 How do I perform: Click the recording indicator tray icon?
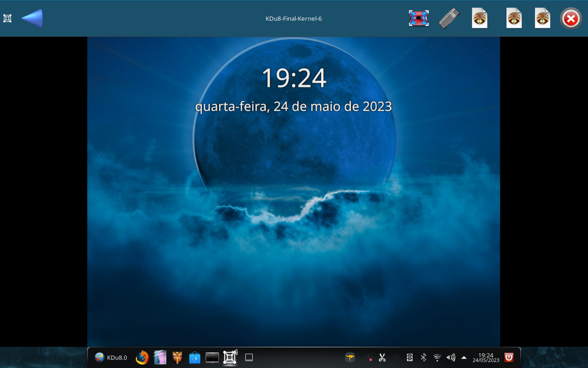[368, 357]
